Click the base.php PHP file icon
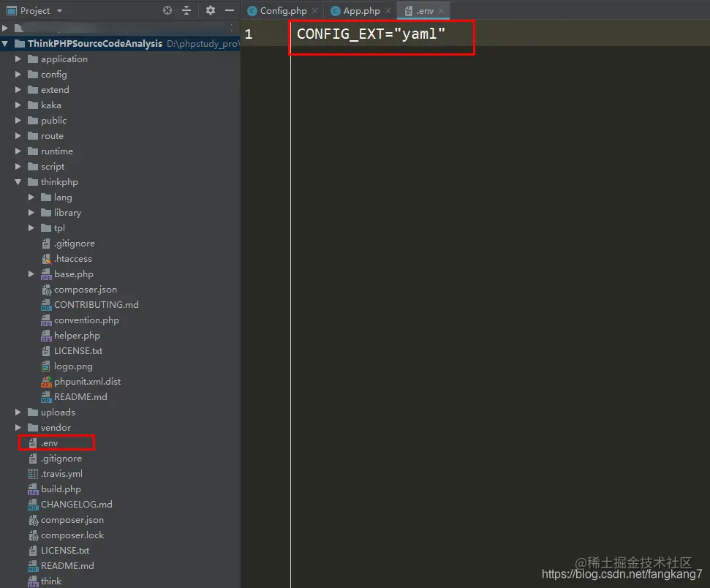Viewport: 710px width, 588px height. [46, 274]
